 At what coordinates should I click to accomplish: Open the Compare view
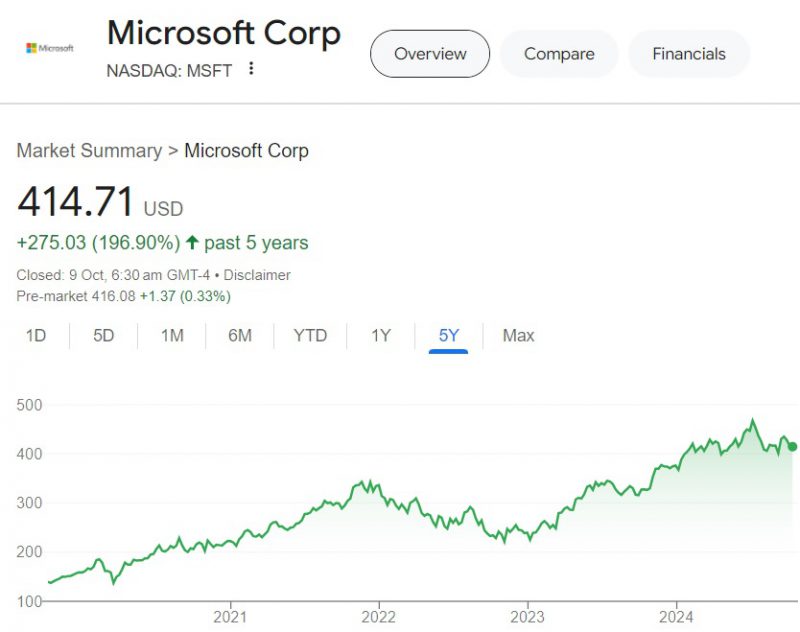[559, 54]
